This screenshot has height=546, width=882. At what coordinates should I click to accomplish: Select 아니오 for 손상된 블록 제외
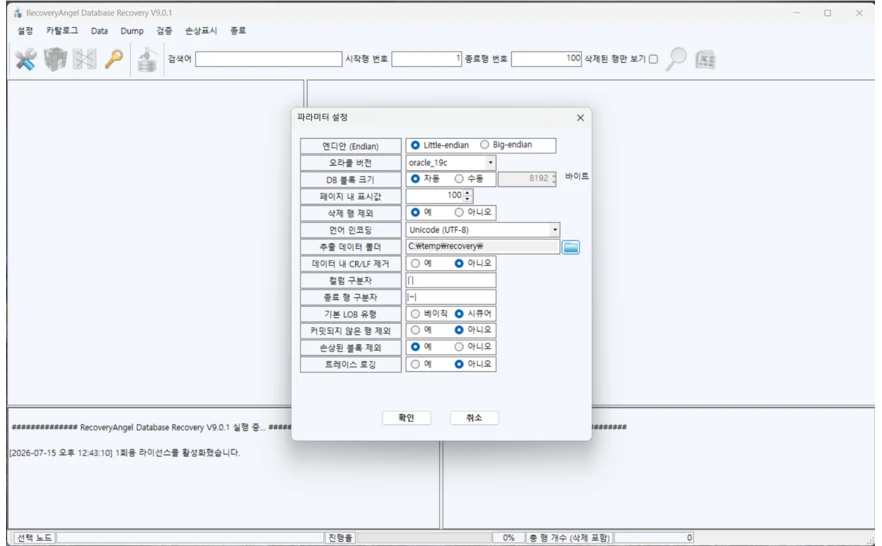coord(459,347)
